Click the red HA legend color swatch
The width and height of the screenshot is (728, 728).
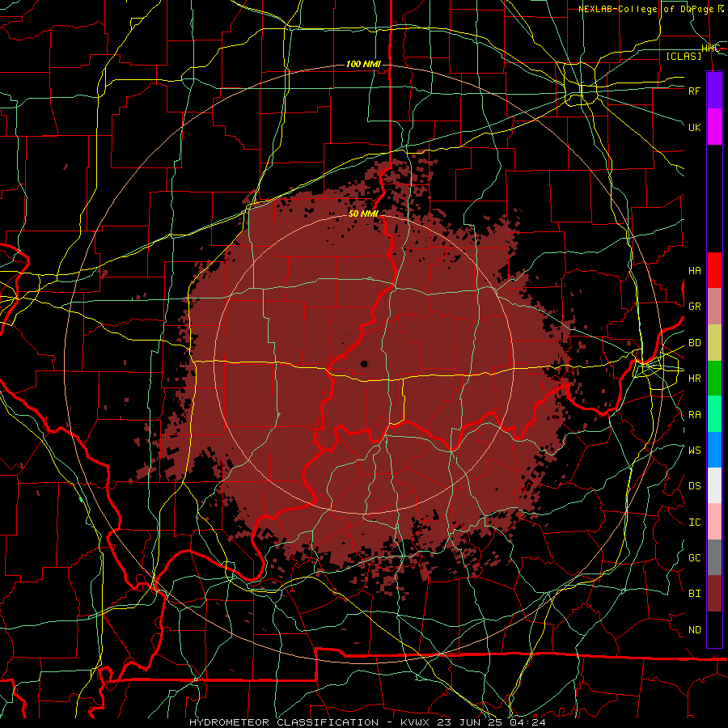tap(714, 270)
